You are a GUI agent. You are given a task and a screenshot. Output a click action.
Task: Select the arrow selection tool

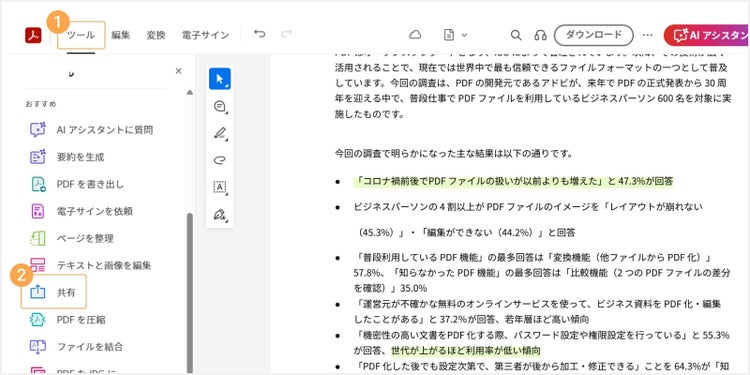click(x=220, y=79)
